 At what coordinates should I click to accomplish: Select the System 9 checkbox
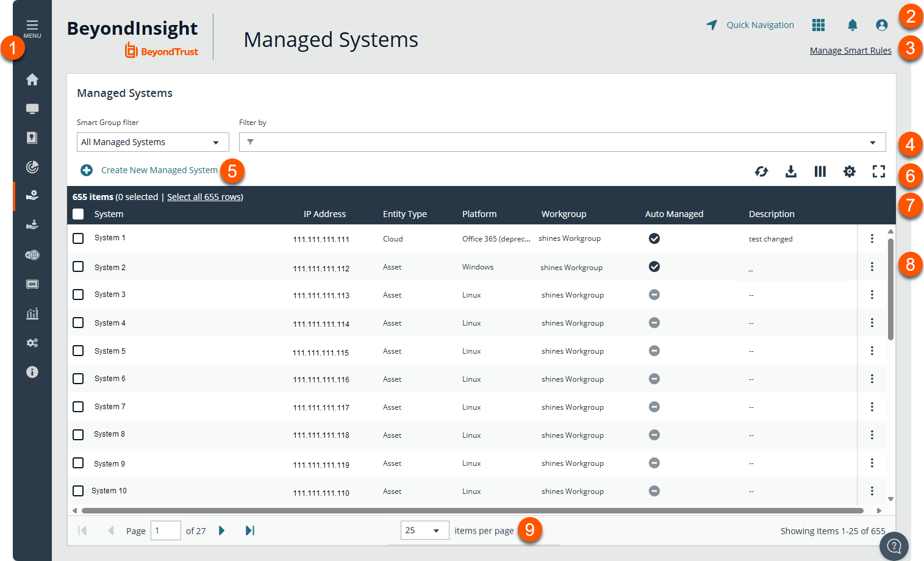point(78,463)
